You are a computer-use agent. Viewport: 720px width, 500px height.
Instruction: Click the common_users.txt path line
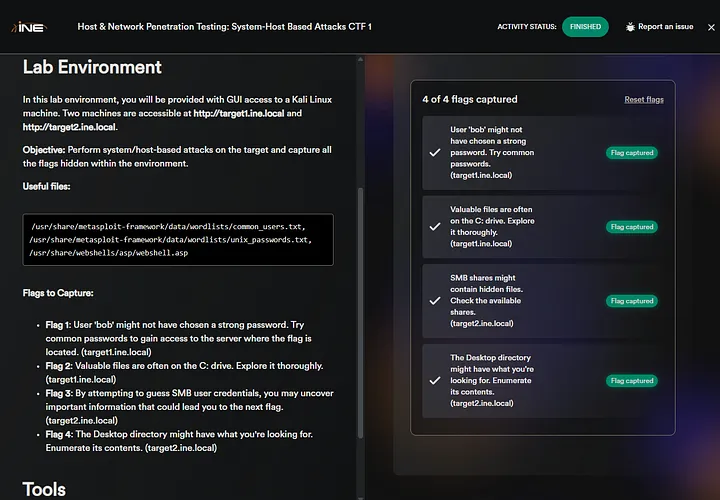pos(168,226)
